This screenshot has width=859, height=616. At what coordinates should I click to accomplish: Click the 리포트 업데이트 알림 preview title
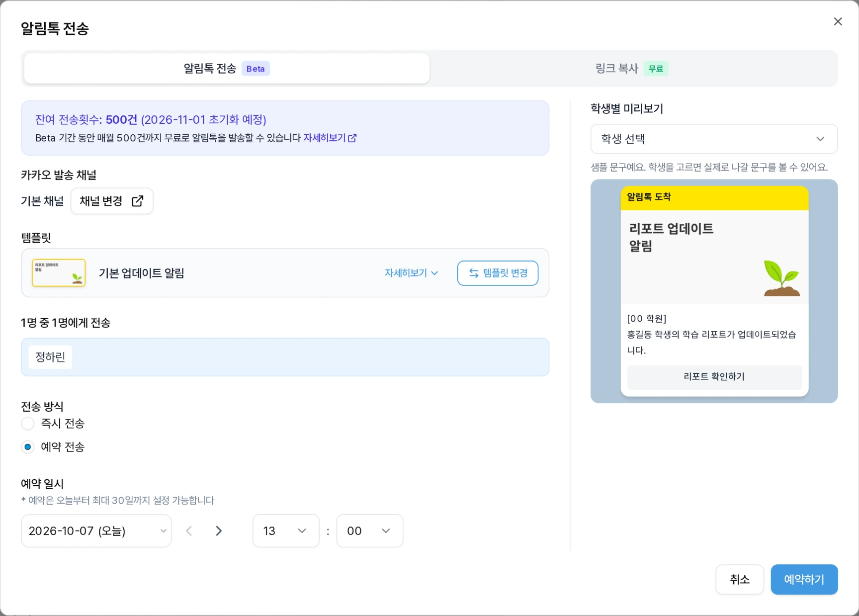pos(671,237)
